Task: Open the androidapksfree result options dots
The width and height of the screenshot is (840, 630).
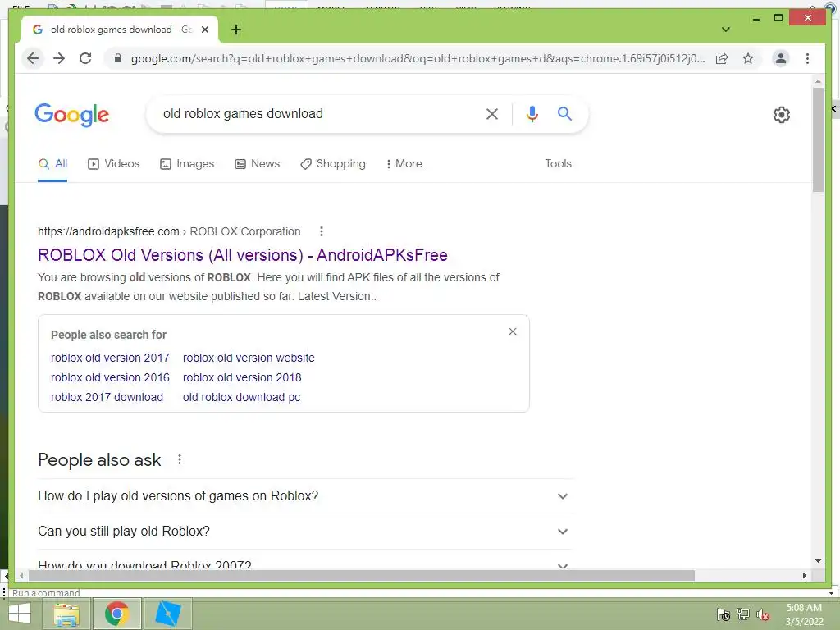Action: coord(321,231)
